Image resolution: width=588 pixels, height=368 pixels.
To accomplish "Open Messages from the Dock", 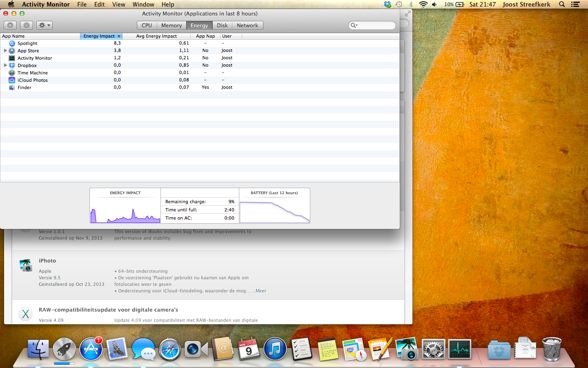I will (x=143, y=349).
